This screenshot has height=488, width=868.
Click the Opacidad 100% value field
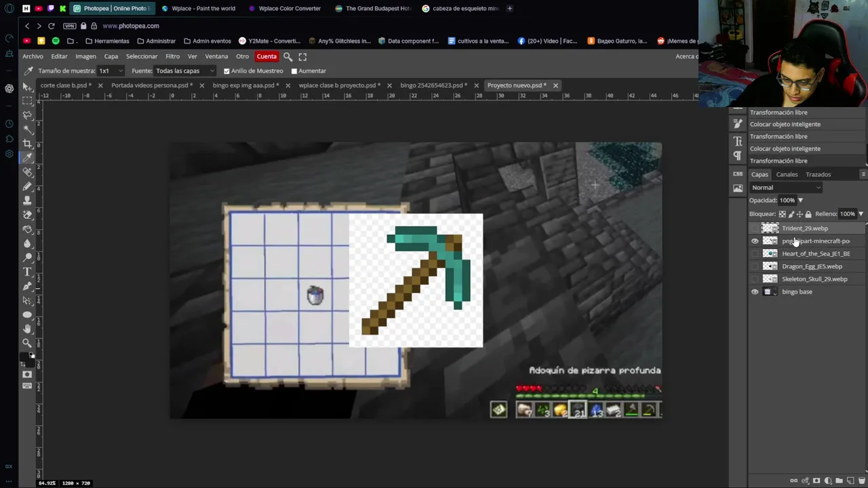click(x=787, y=201)
